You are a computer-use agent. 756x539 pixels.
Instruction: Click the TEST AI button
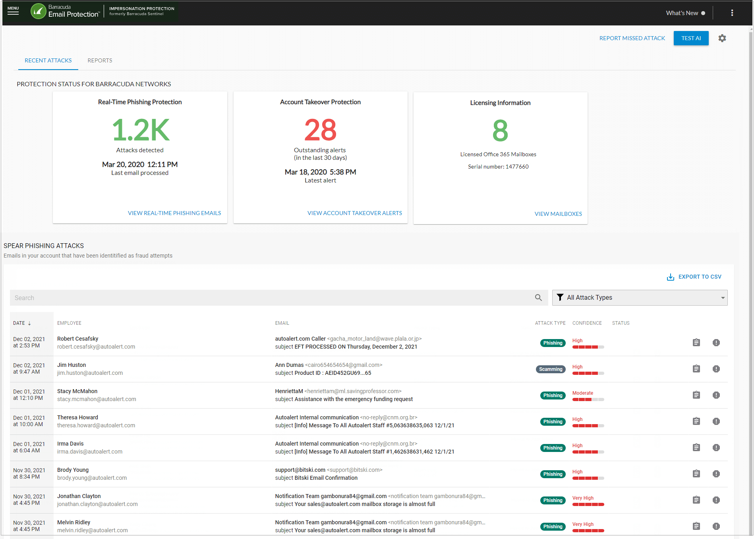point(691,38)
